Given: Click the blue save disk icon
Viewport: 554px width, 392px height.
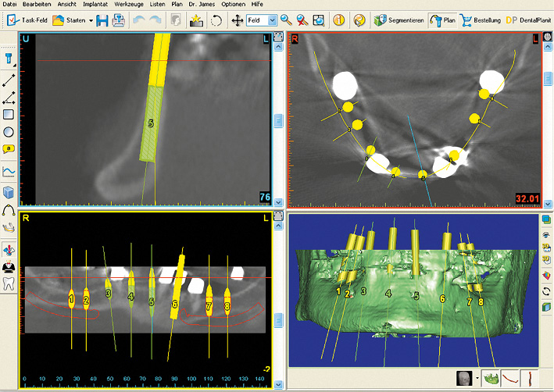Looking at the screenshot, I should [x=103, y=20].
